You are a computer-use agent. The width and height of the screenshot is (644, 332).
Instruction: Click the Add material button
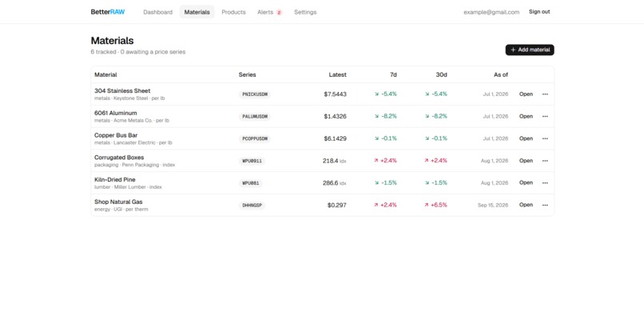pyautogui.click(x=530, y=50)
